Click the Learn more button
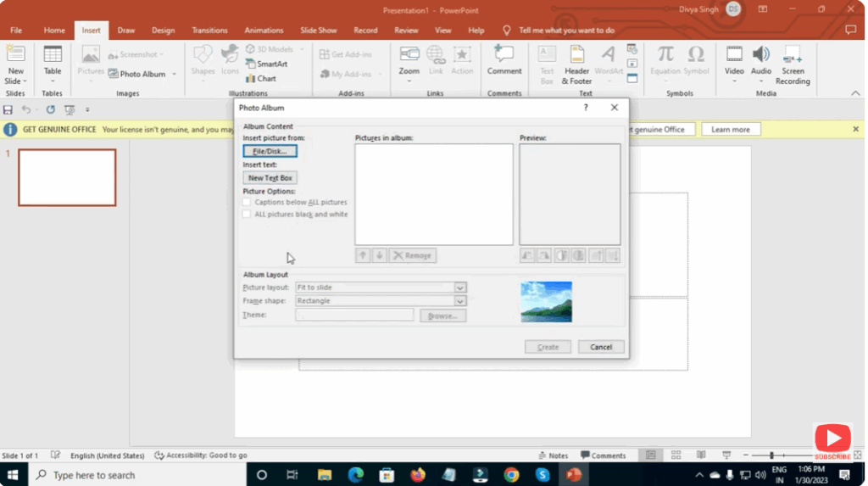 click(730, 129)
